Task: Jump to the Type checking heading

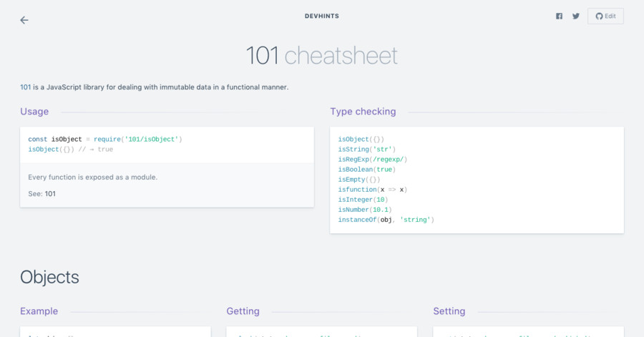Action: [363, 112]
